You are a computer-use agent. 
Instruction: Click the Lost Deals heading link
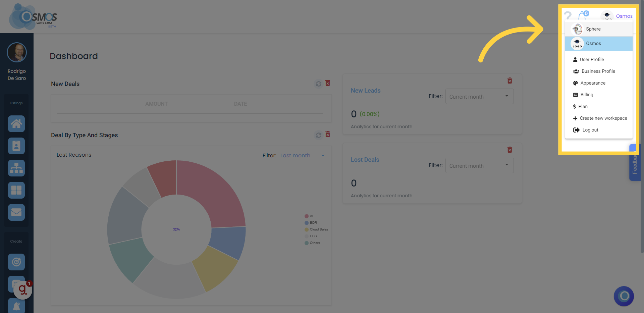(x=365, y=160)
